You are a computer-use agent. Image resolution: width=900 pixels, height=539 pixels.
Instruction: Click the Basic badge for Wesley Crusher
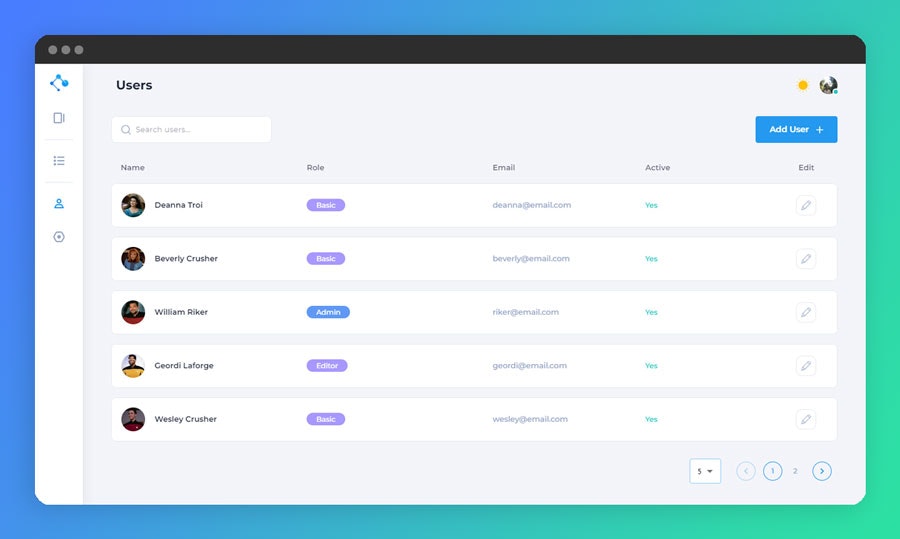pos(325,420)
